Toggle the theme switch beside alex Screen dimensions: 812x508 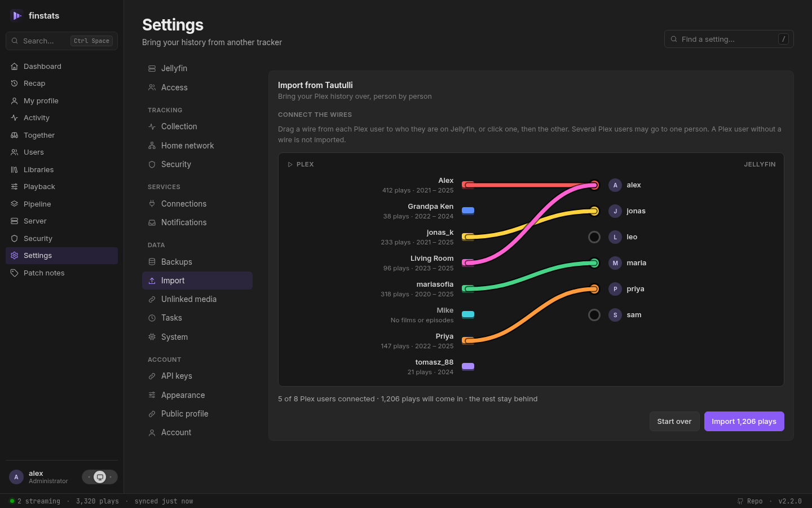tap(100, 477)
